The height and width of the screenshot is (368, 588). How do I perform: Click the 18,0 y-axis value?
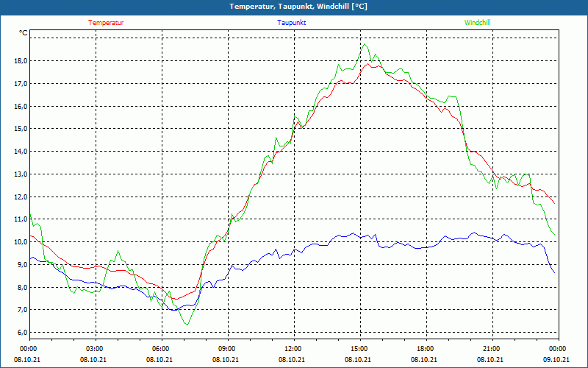click(21, 61)
